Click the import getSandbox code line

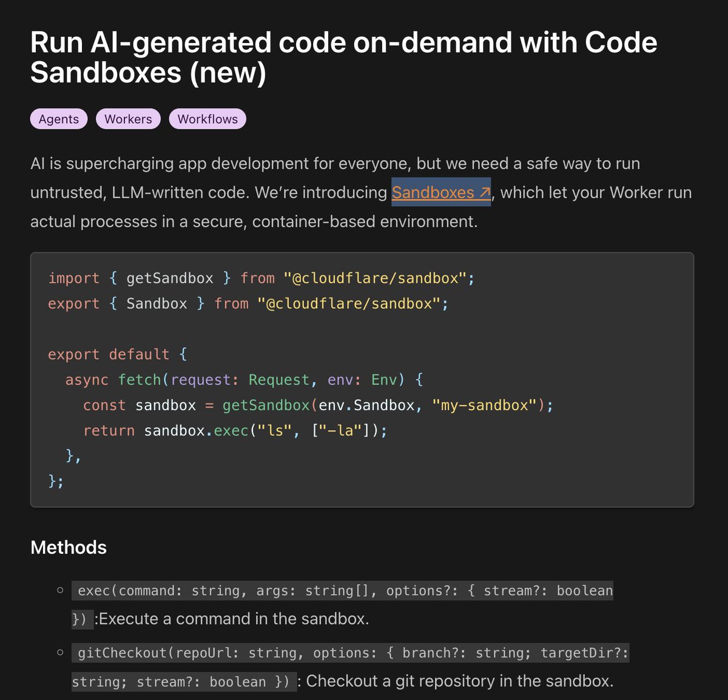pyautogui.click(x=261, y=278)
